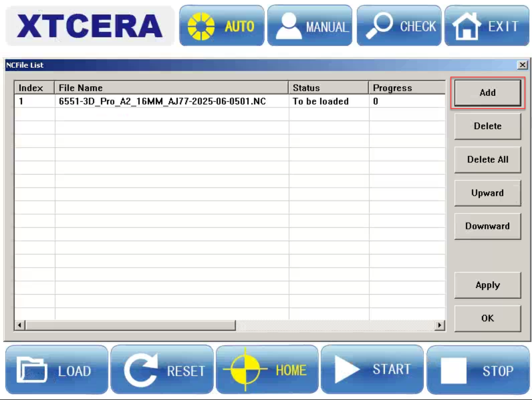Click the Status column header

pyautogui.click(x=329, y=88)
